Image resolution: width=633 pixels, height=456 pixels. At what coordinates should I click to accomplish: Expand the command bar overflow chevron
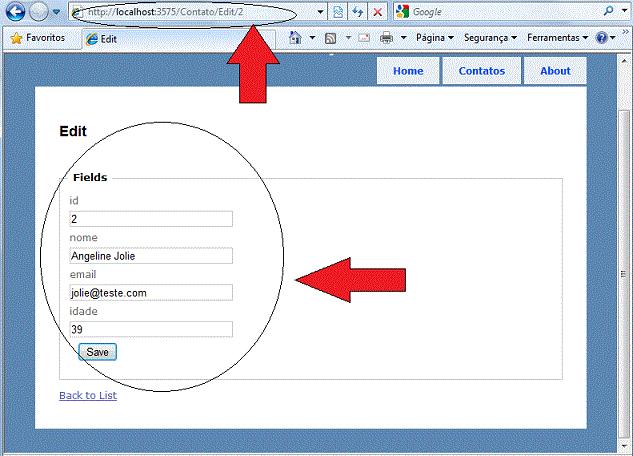625,32
